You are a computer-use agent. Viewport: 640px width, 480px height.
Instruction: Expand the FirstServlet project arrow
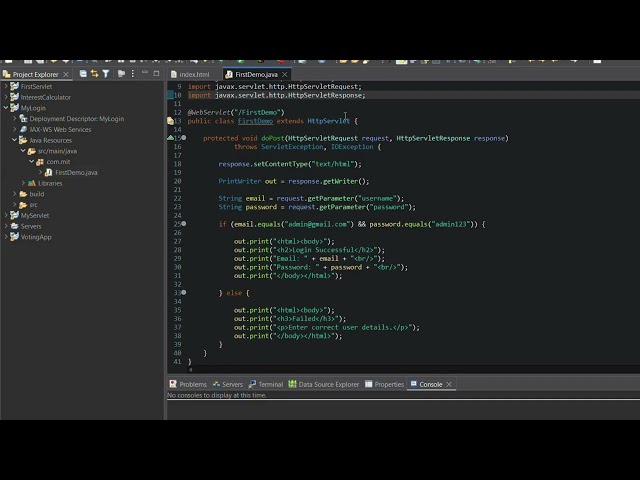pos(6,86)
